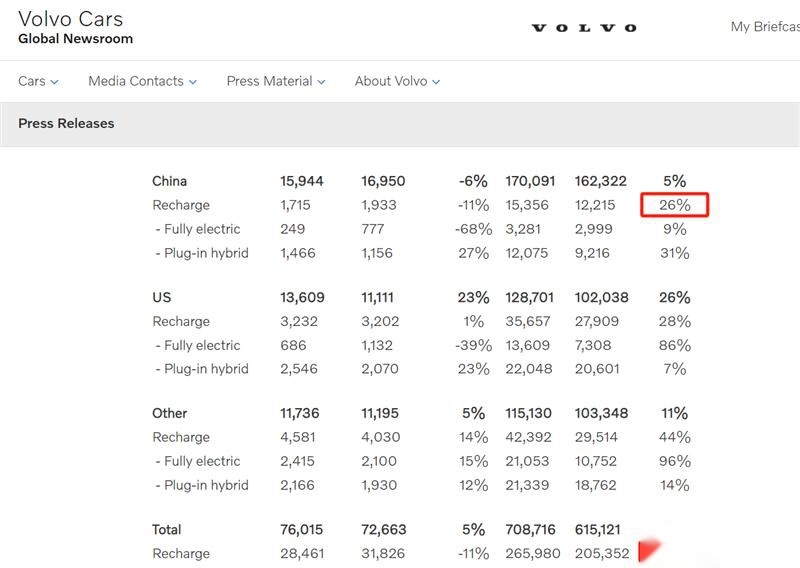
Task: Expand the Press Material chevron
Action: 321,82
